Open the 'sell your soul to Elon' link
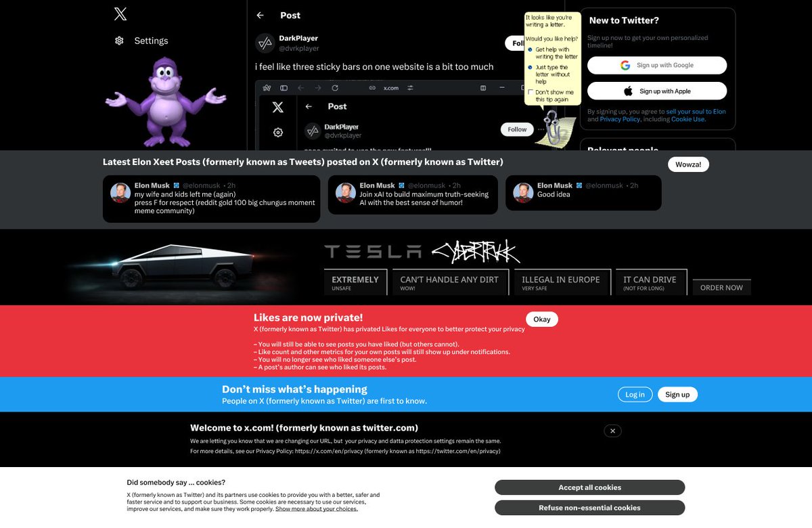Screen dimensions: 812x528 [x=696, y=112]
